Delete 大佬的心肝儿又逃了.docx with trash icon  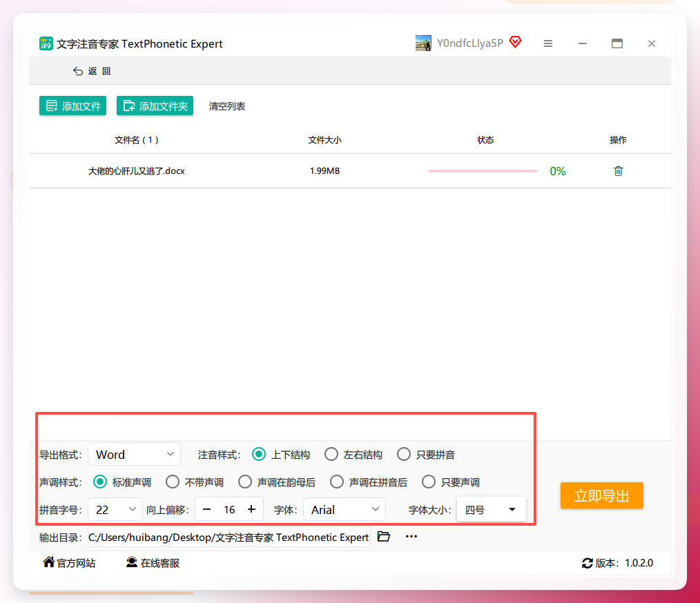point(618,171)
